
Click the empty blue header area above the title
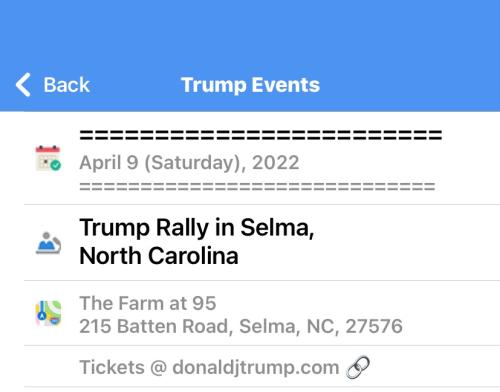(x=250, y=33)
